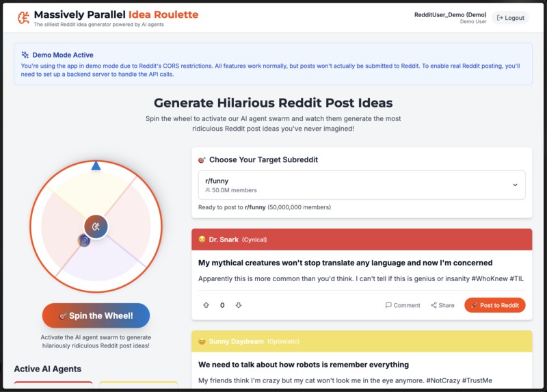547x392 pixels.
Task: Click the #WhoKnew #TIL post description line
Action: 361,278
